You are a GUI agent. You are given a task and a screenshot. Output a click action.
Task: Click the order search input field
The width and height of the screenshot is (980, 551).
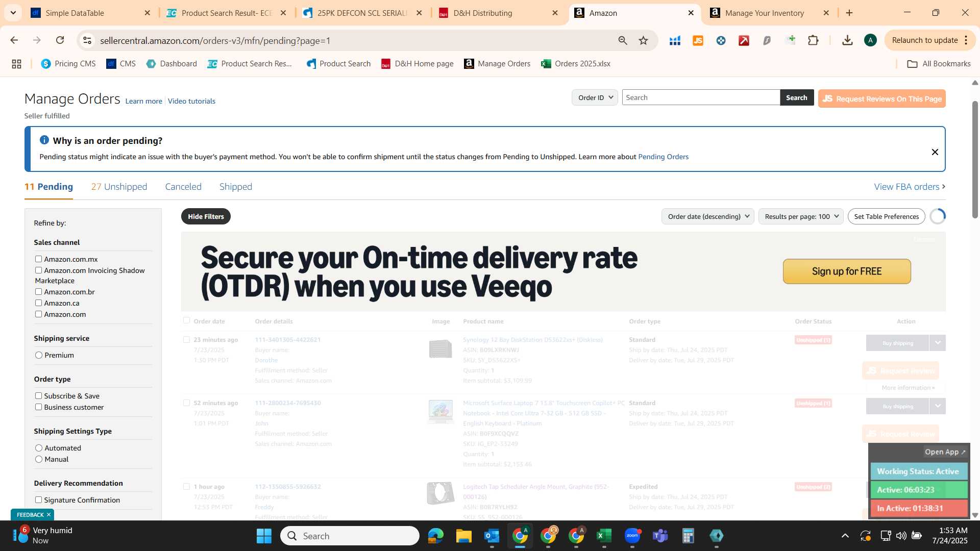pos(701,97)
